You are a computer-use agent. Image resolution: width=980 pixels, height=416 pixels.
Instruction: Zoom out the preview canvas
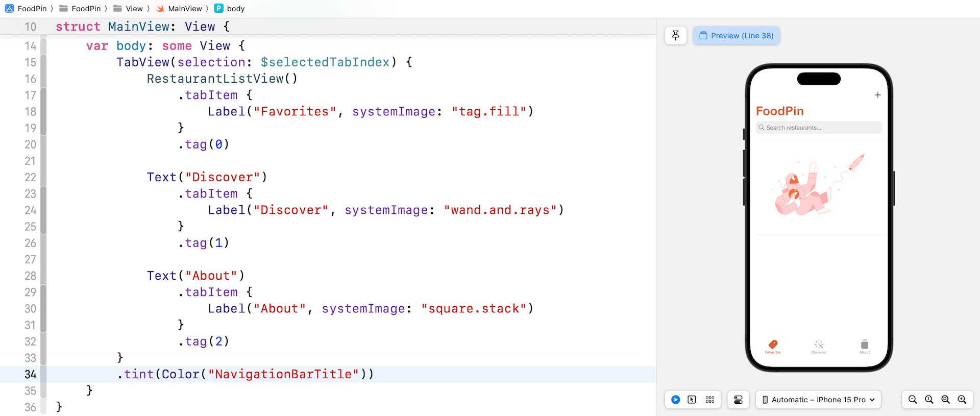coord(913,400)
